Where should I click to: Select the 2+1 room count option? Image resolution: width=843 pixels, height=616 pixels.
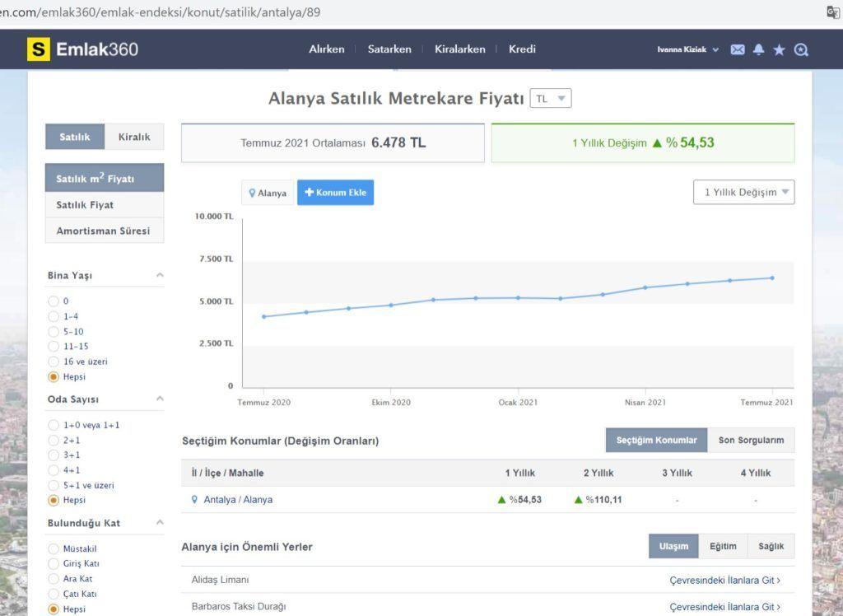(54, 440)
